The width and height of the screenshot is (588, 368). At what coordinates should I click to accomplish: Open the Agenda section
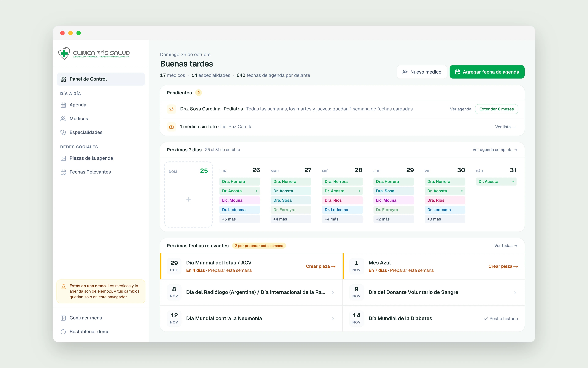tap(101, 105)
